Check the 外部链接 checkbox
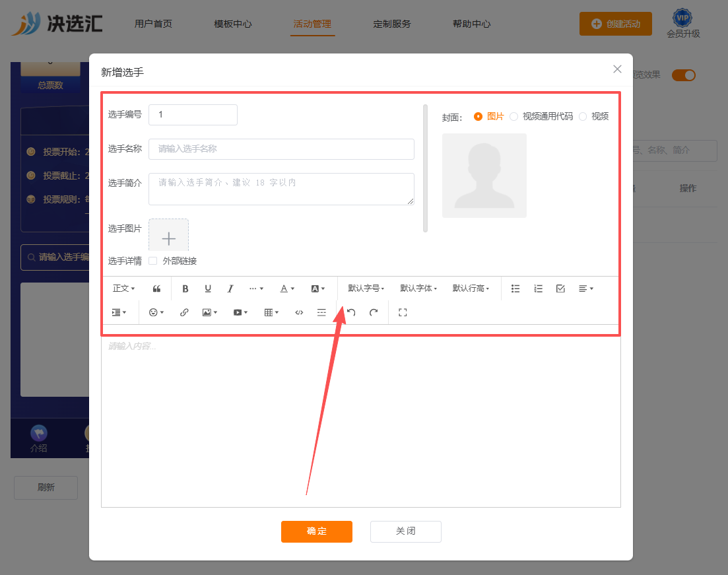This screenshot has height=575, width=728. (152, 261)
